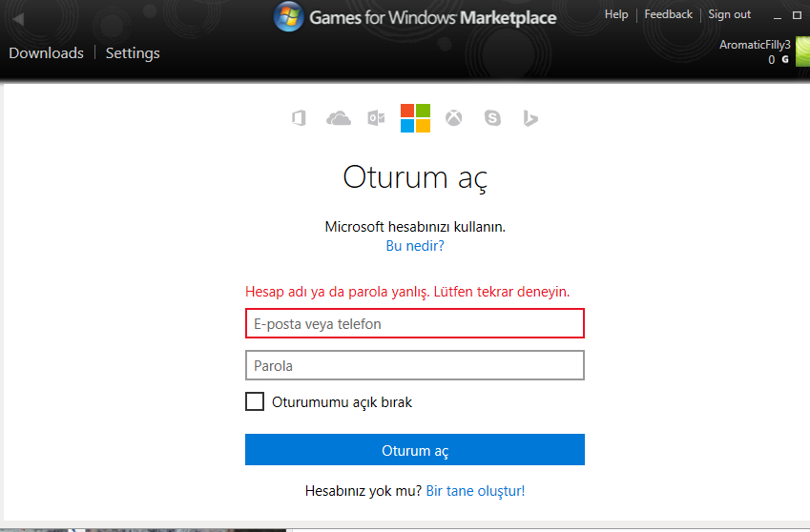Viewport: 810px width, 532px height.
Task: Sign out of the Marketplace account
Action: tap(730, 14)
